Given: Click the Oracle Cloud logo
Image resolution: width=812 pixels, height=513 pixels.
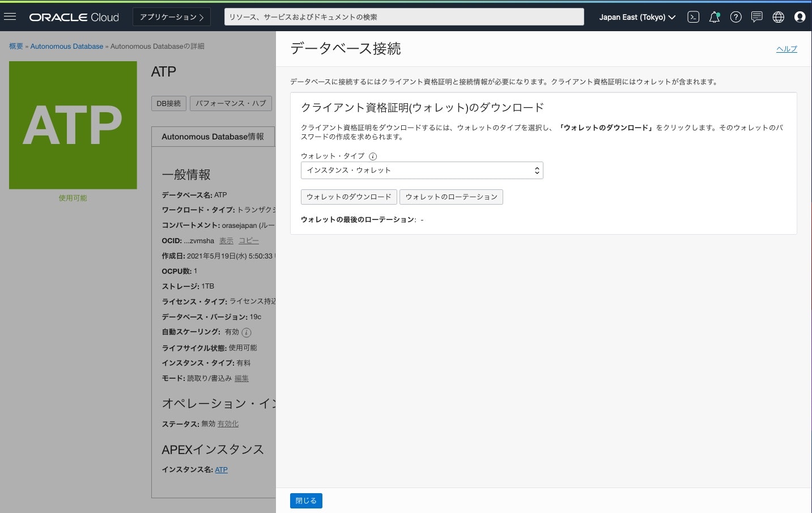Looking at the screenshot, I should (x=74, y=16).
